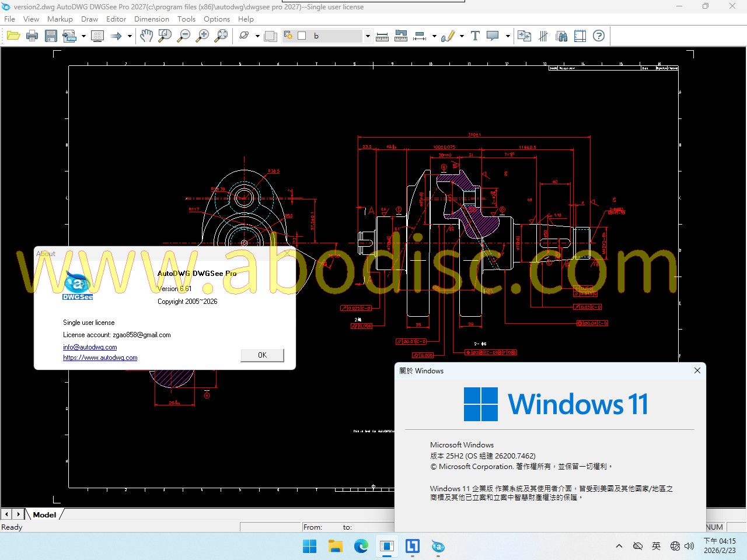Click the Open file folder icon
The width and height of the screenshot is (747, 560).
click(x=13, y=36)
